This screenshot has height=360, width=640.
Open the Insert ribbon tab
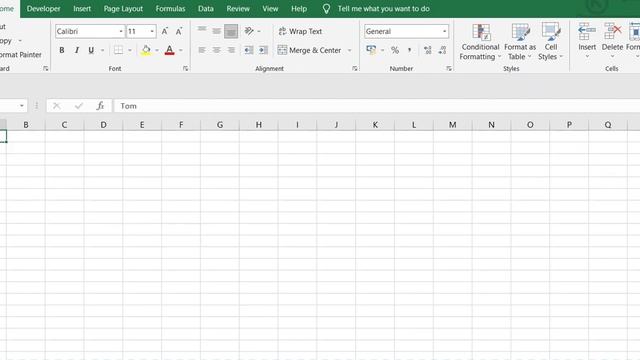click(82, 9)
